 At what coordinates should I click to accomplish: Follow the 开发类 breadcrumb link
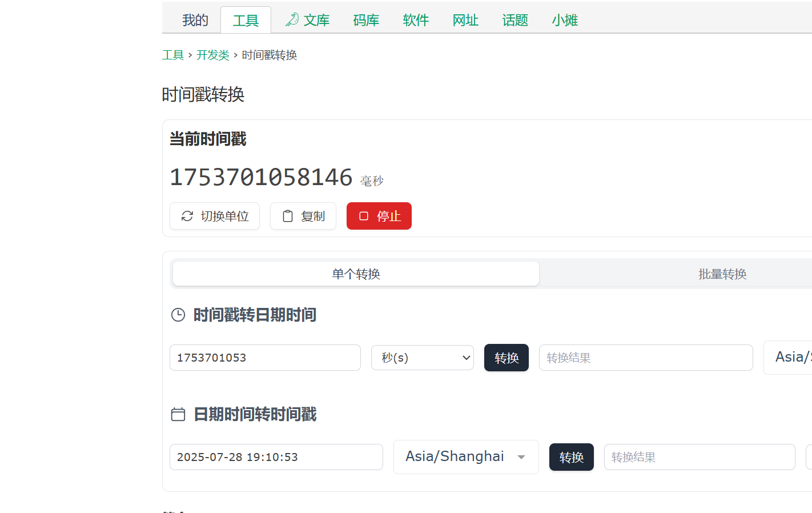213,55
